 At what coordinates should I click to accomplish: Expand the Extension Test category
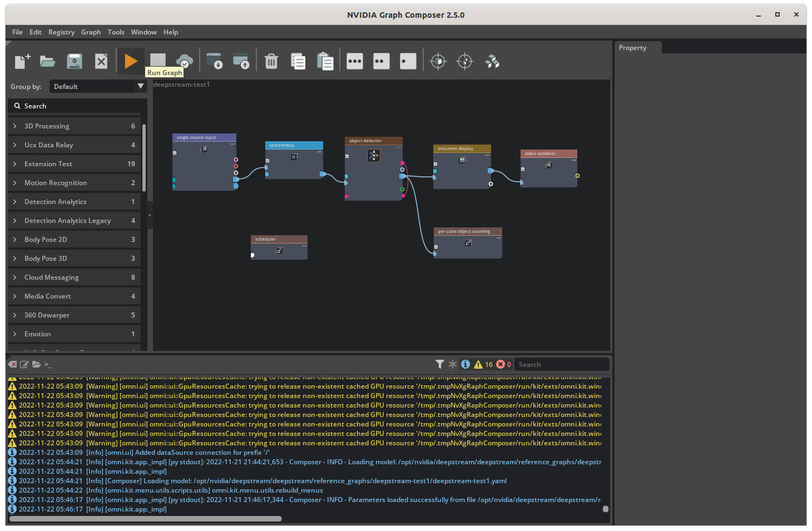coord(74,164)
